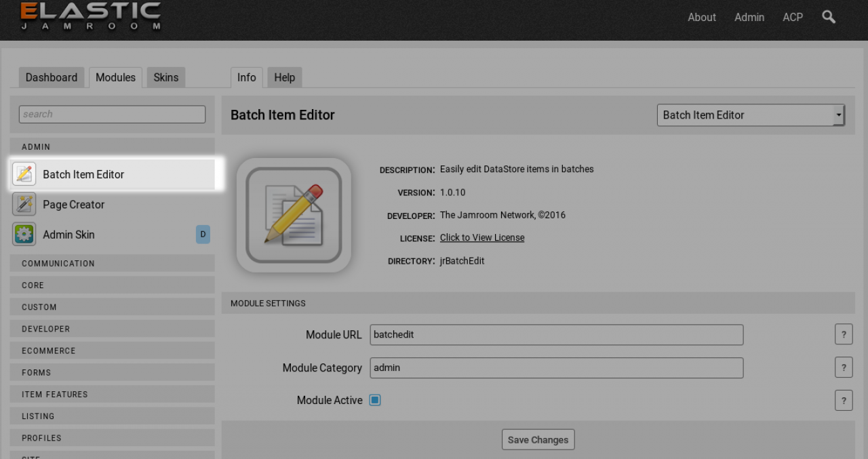
Task: Switch to the Dashboard tab
Action: coord(52,77)
